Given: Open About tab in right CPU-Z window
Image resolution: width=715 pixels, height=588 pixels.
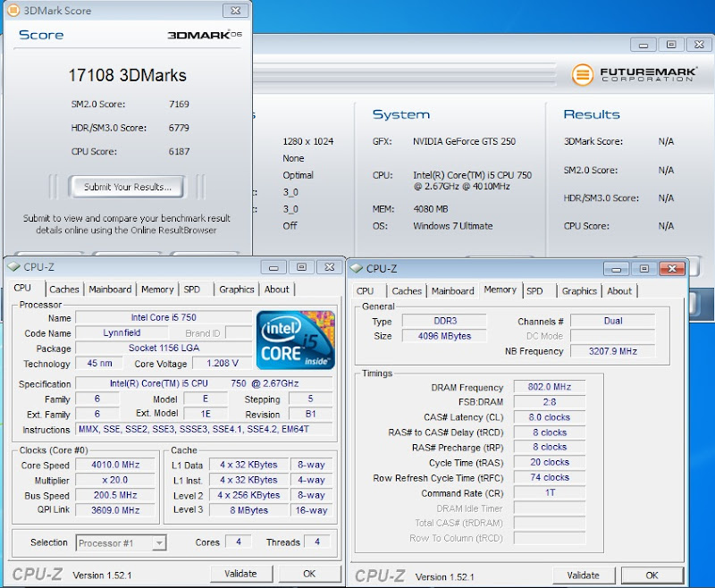Looking at the screenshot, I should pos(619,291).
